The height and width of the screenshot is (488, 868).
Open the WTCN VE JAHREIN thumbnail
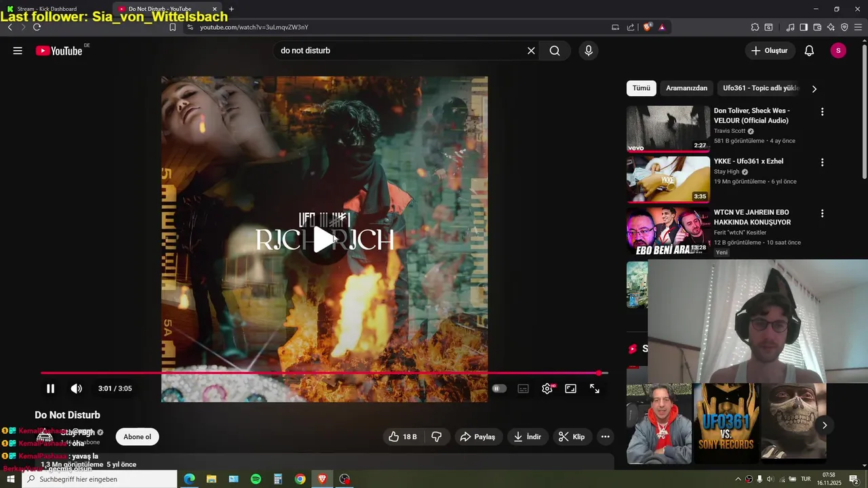click(x=668, y=231)
